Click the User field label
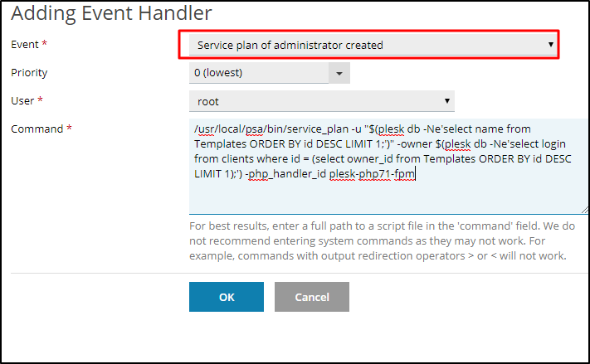The image size is (590, 364). (x=23, y=100)
